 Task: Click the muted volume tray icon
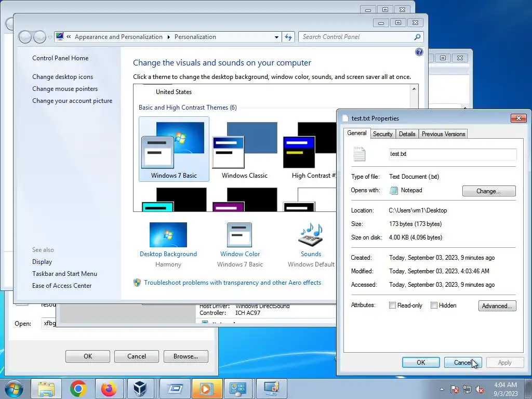point(480,389)
